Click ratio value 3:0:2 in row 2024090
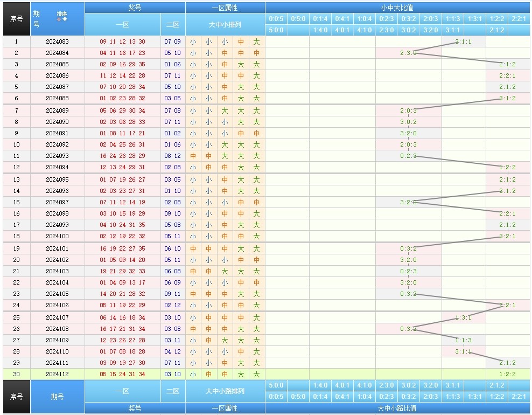 click(x=408, y=122)
